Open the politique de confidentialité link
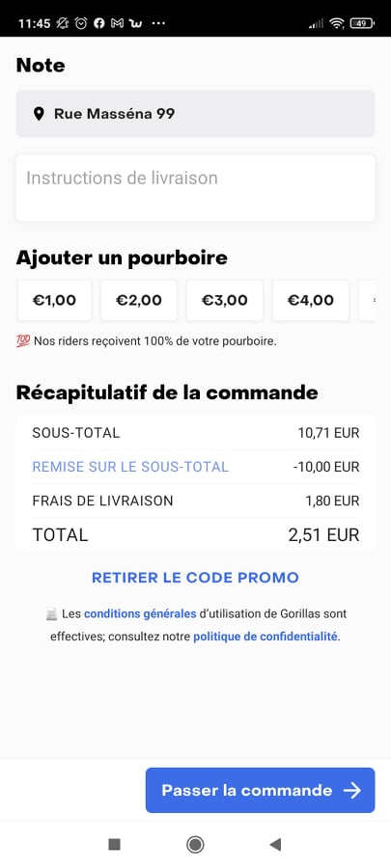Viewport: 391px width, 868px height. 265,637
